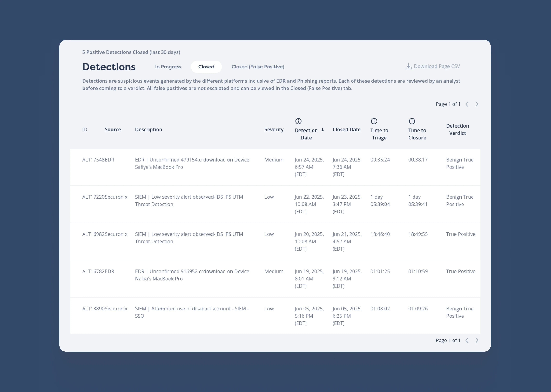Click the Detection Verdict column header

pos(457,130)
